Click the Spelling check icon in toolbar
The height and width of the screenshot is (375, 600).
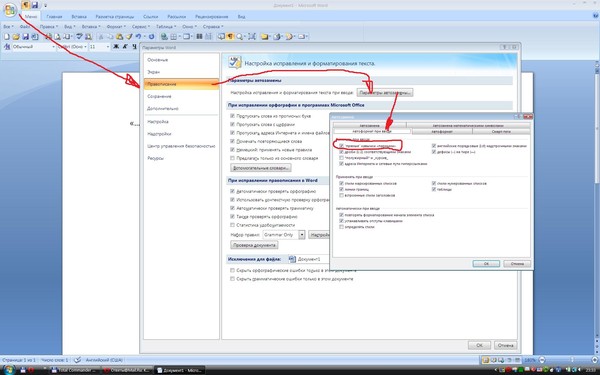[79, 37]
